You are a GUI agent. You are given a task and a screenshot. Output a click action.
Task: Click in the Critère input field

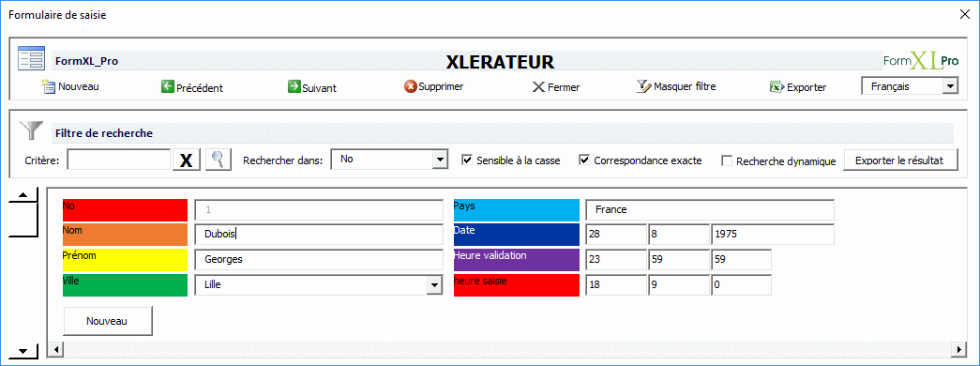point(119,160)
